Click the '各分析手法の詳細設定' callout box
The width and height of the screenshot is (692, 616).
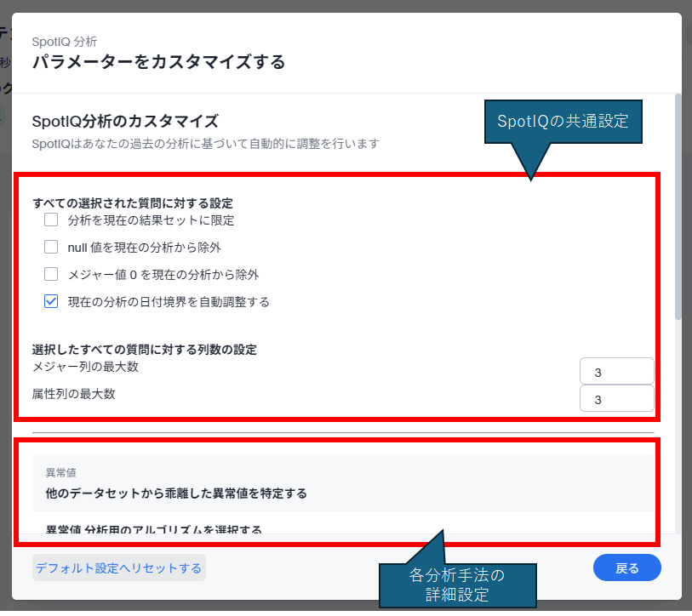456,585
